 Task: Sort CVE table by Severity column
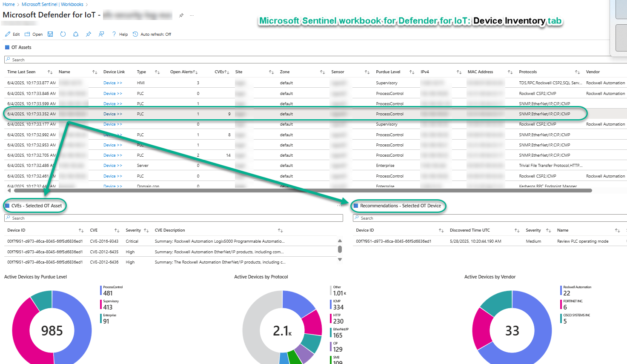coord(146,230)
